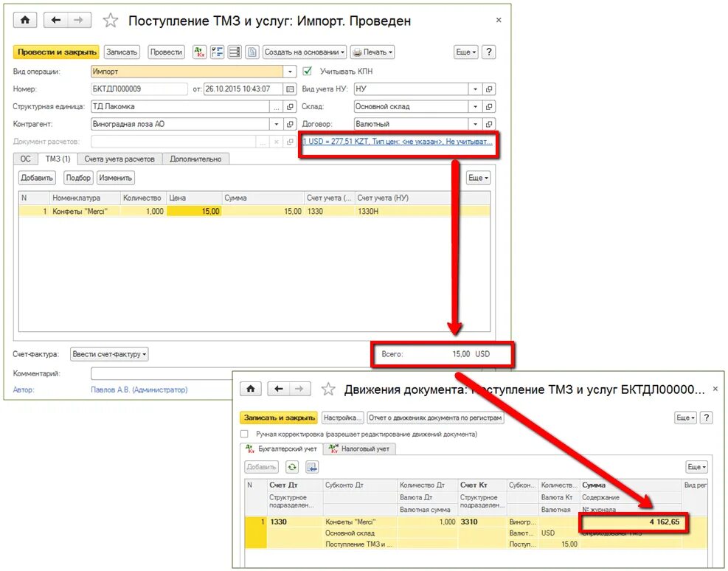Switch to ОС tab

point(26,159)
